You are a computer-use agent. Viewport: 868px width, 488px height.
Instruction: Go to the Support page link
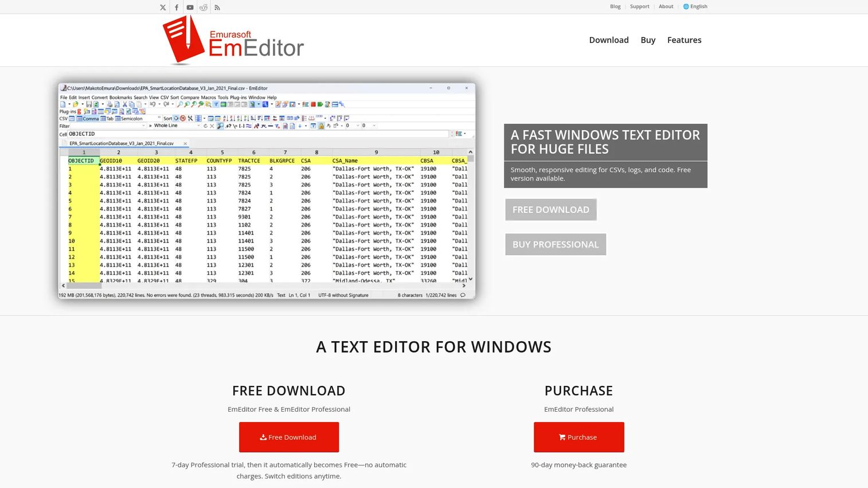(x=640, y=6)
